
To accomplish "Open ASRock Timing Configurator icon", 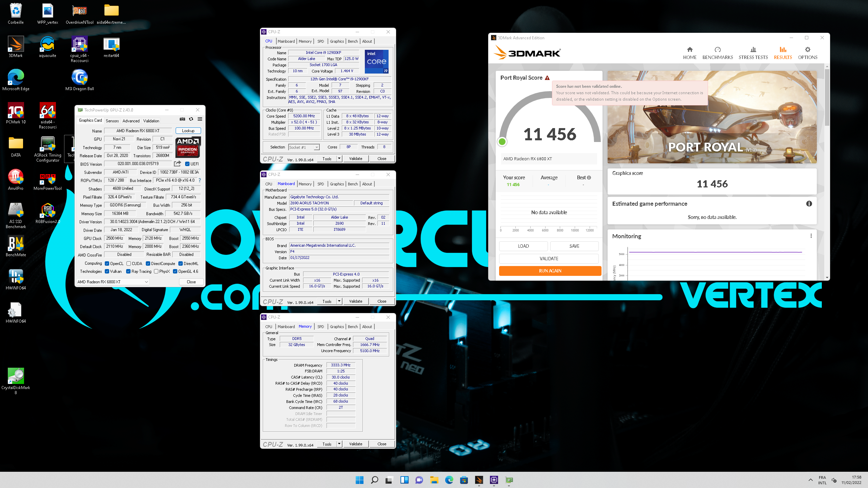I will point(47,149).
